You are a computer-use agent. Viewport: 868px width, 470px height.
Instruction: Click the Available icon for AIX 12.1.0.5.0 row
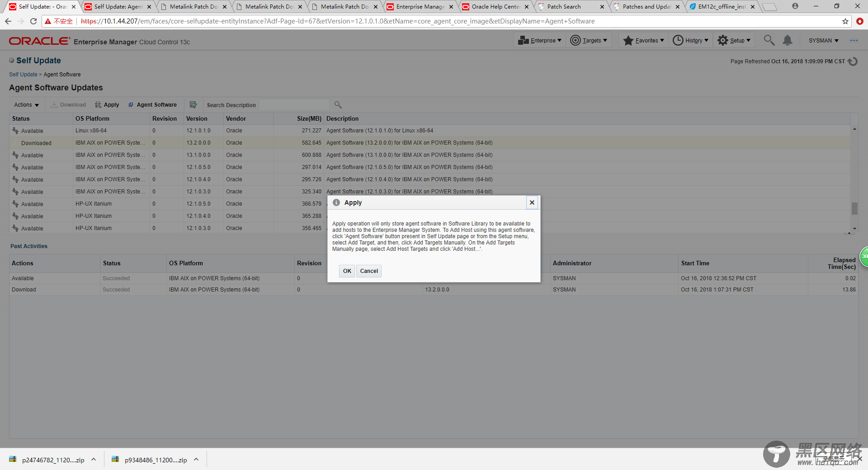(15, 167)
